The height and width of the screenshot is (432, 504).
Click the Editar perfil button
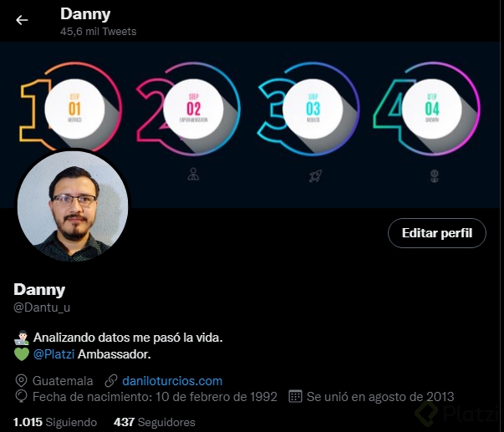point(437,233)
